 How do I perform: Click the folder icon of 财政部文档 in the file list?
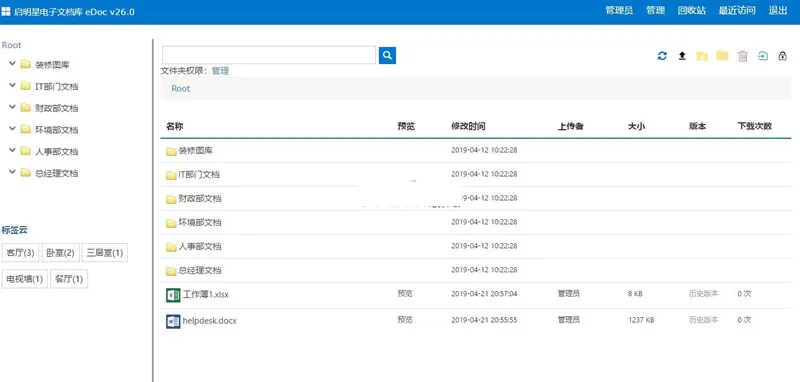tap(171, 199)
